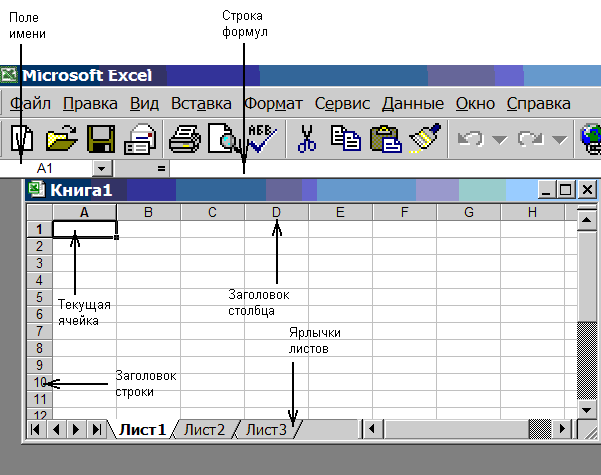Click the Книга1 workbook icon

pos(37,189)
